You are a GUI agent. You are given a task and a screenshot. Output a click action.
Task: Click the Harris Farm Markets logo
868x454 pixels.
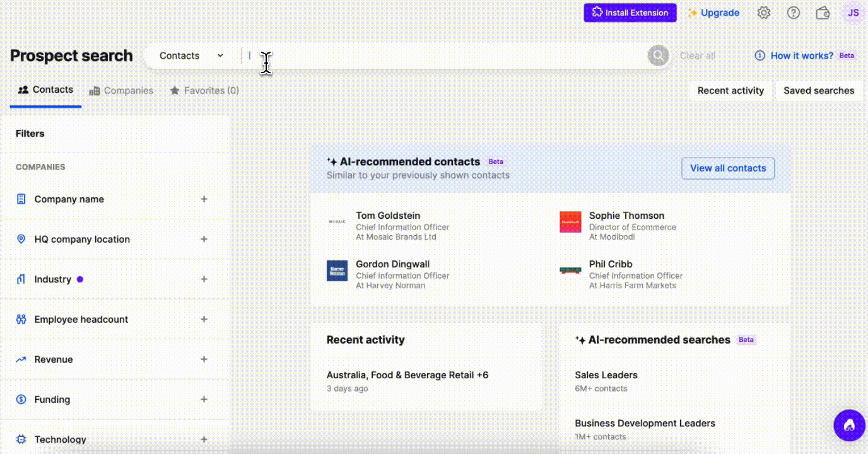[570, 271]
